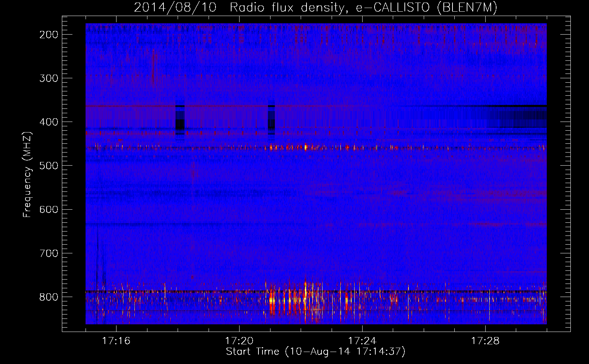Select the 800 frequency tick label
Screen dimensions: 589x364
[x=48, y=297]
